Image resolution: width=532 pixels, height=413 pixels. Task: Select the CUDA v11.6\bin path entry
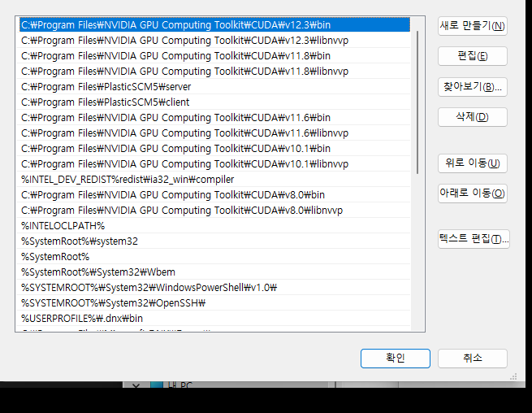(x=214, y=118)
